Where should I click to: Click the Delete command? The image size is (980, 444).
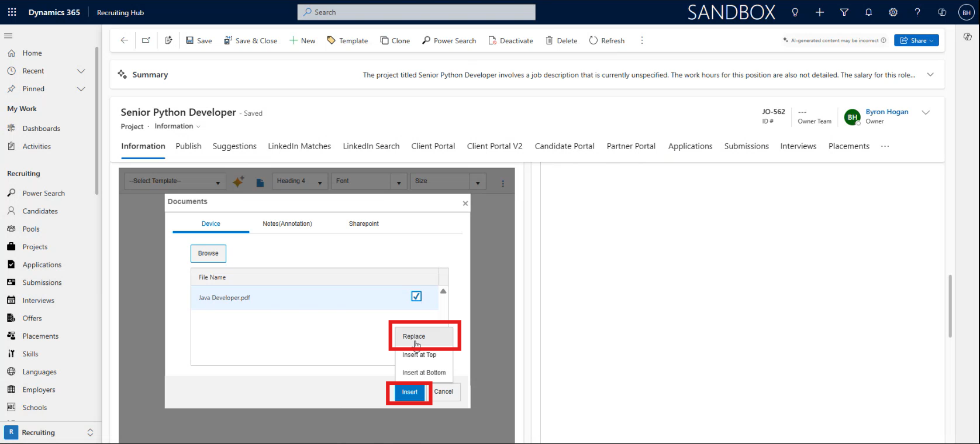click(x=561, y=40)
